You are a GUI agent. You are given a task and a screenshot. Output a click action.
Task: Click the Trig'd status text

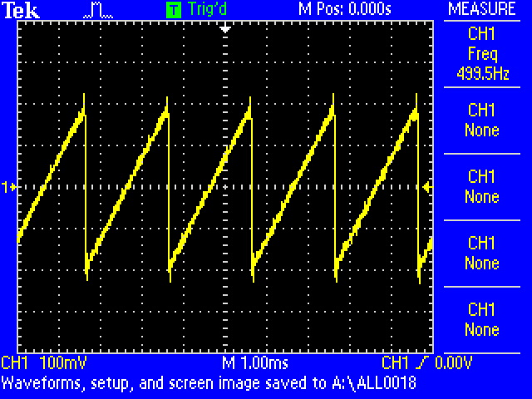(x=208, y=10)
